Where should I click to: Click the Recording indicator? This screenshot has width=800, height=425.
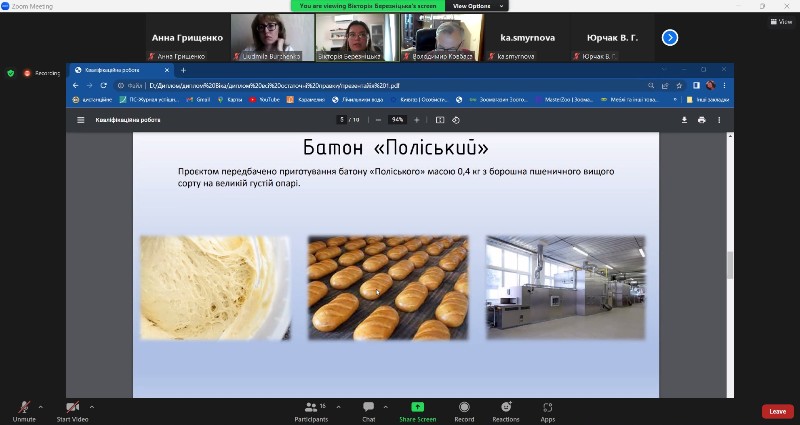[42, 73]
